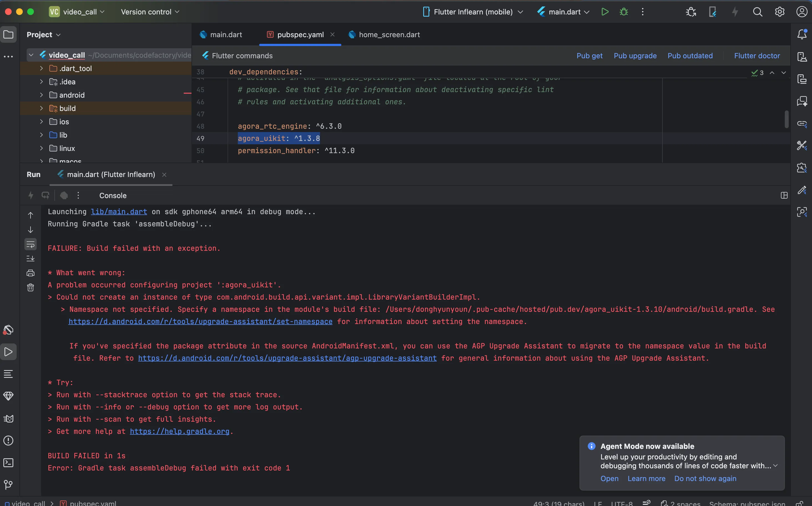Click the green Run button in toolbar
Screen dimensions: 812x506
(x=604, y=12)
